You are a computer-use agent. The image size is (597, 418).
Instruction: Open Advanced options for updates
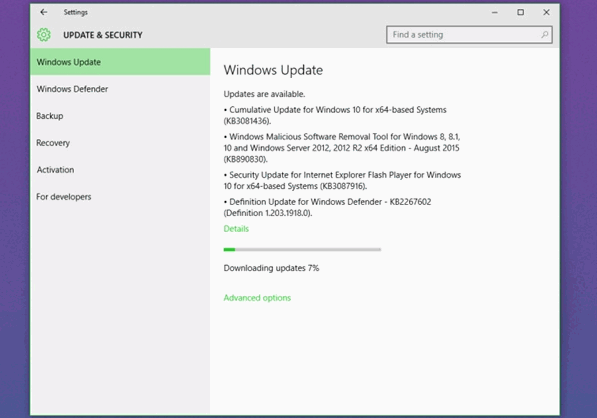[x=257, y=298]
